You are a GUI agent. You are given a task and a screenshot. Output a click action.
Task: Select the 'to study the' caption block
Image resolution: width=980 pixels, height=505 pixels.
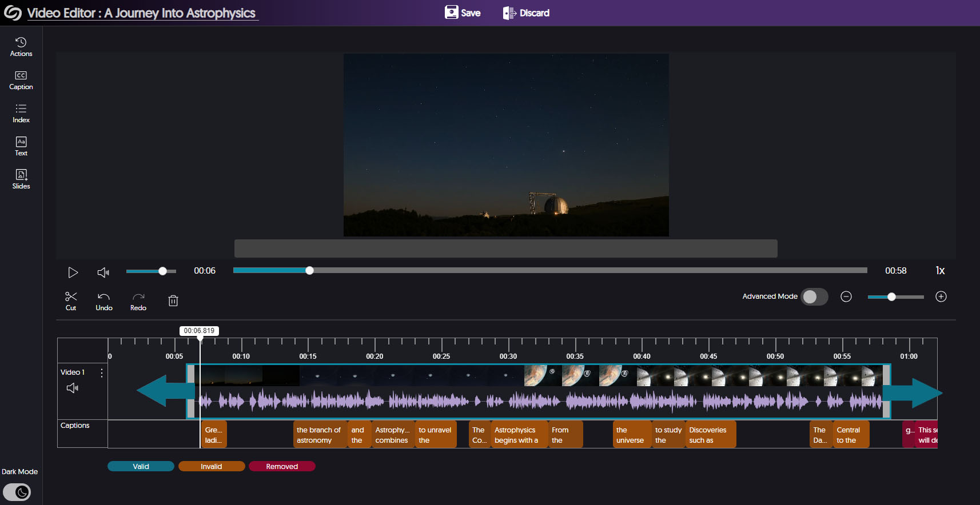668,435
